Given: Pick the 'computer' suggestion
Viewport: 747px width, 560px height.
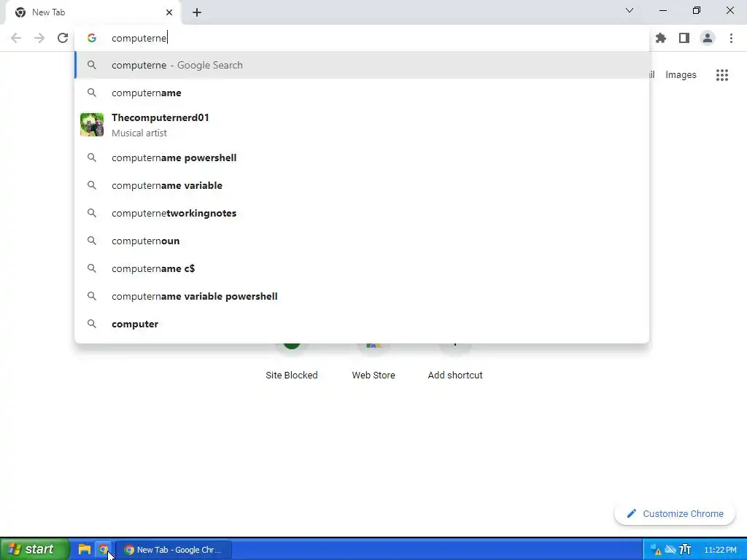Looking at the screenshot, I should point(362,324).
